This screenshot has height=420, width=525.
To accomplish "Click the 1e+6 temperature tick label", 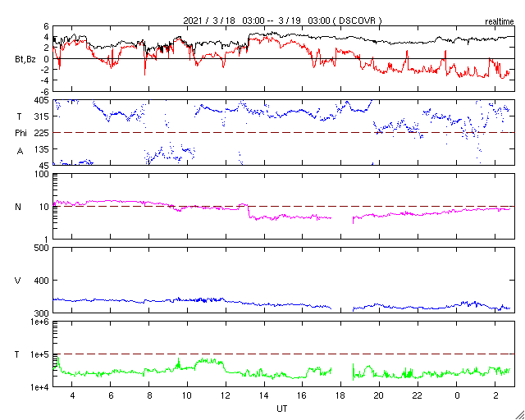I will tap(40, 322).
